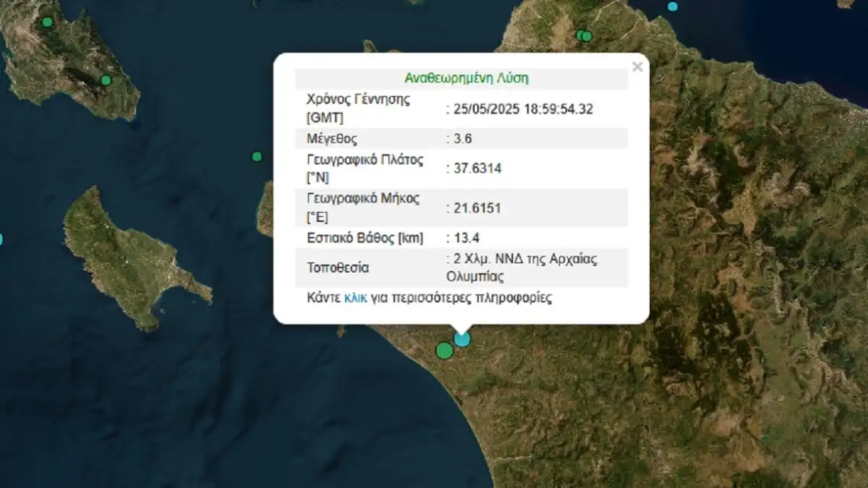Viewport: 868px width, 488px height.
Task: Click the origin time 25/05/2025 18:59:54.32
Action: 523,109
